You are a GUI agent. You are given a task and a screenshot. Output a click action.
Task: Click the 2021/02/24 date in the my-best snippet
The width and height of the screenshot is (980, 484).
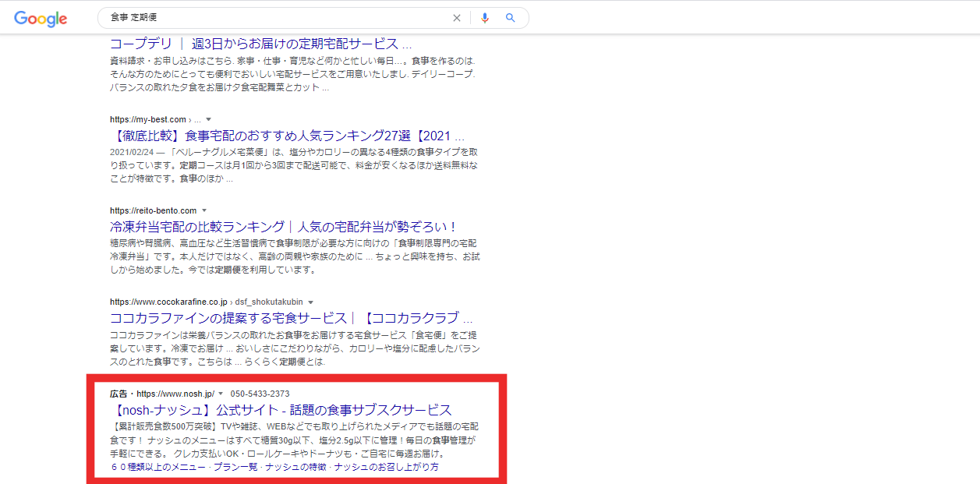click(130, 151)
